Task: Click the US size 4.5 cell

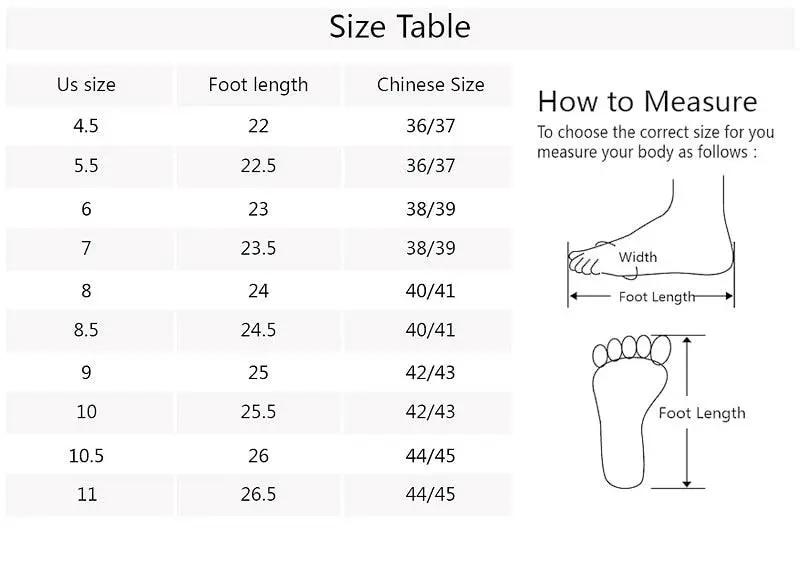Action: click(86, 126)
